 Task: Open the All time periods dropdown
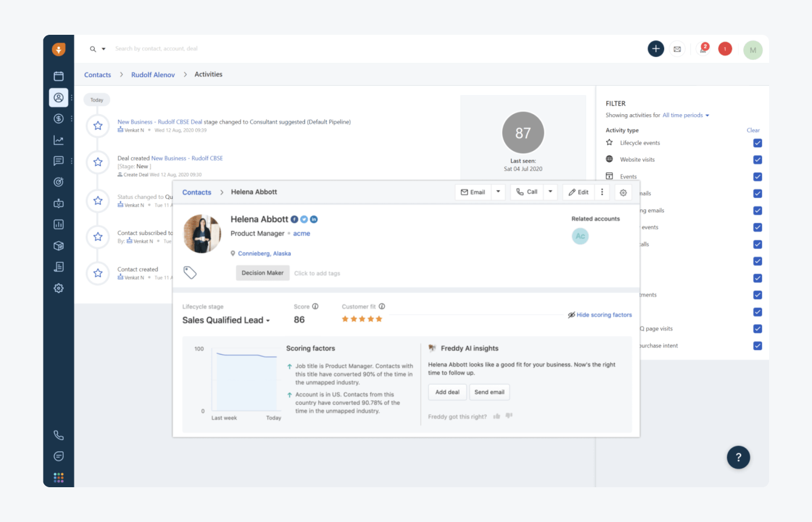[685, 115]
